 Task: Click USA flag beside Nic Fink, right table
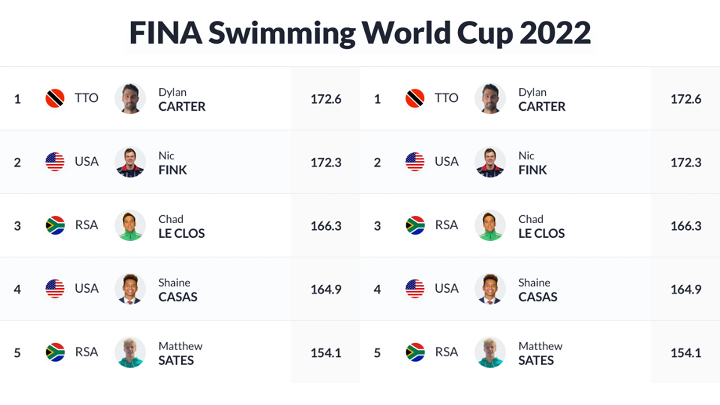point(415,162)
